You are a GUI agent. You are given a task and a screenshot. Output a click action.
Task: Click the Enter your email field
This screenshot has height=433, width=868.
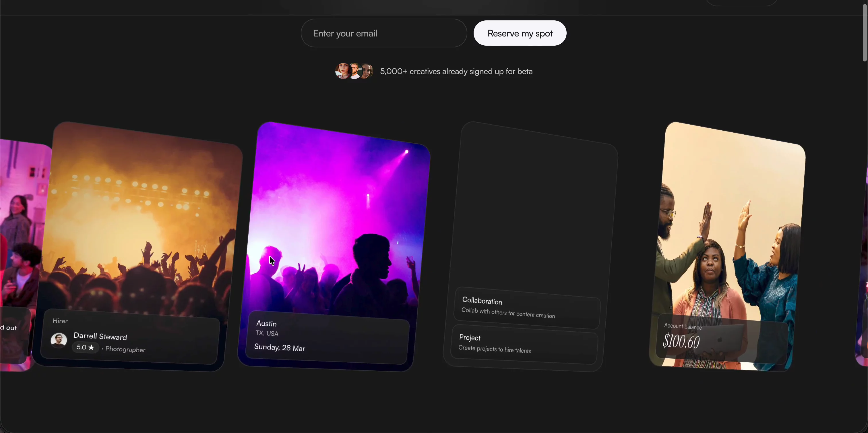[384, 33]
